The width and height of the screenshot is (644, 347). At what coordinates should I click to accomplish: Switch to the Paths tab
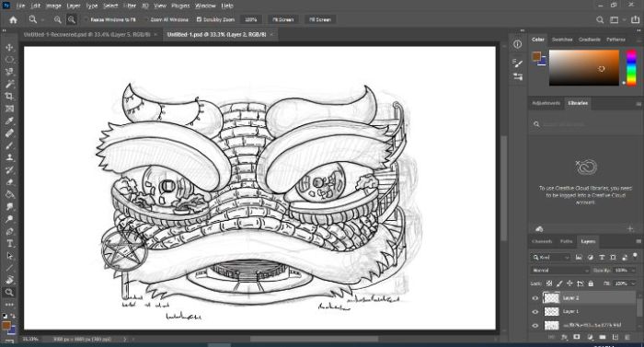point(566,241)
